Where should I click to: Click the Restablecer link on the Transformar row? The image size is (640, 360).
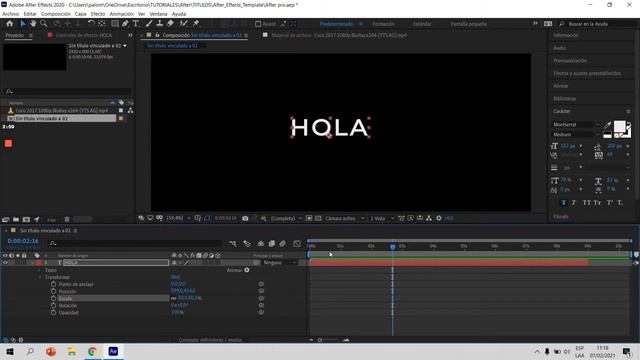point(176,277)
